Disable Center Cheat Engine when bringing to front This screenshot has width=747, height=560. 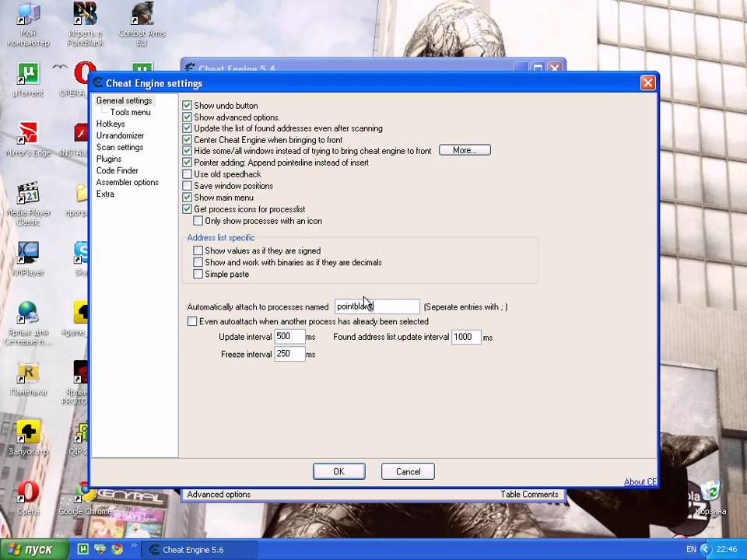click(x=188, y=139)
